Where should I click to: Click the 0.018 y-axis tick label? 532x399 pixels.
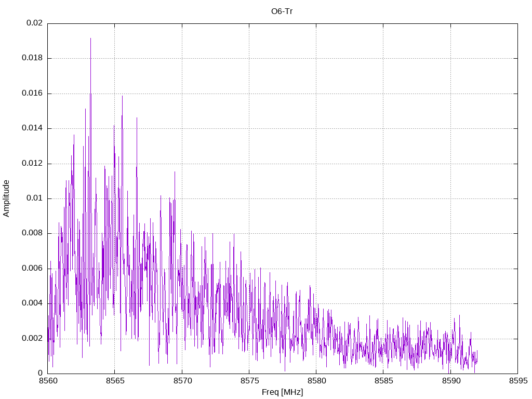32,58
